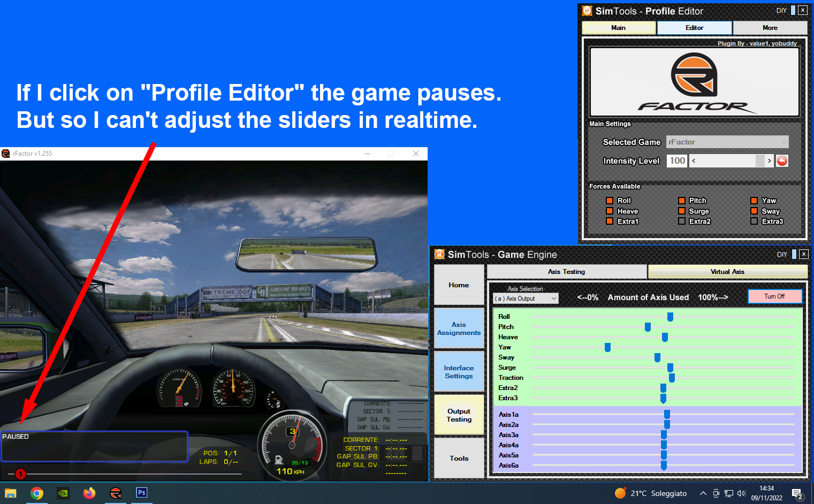This screenshot has width=814, height=504.
Task: Toggle the Sway force checkbox
Action: (x=754, y=211)
